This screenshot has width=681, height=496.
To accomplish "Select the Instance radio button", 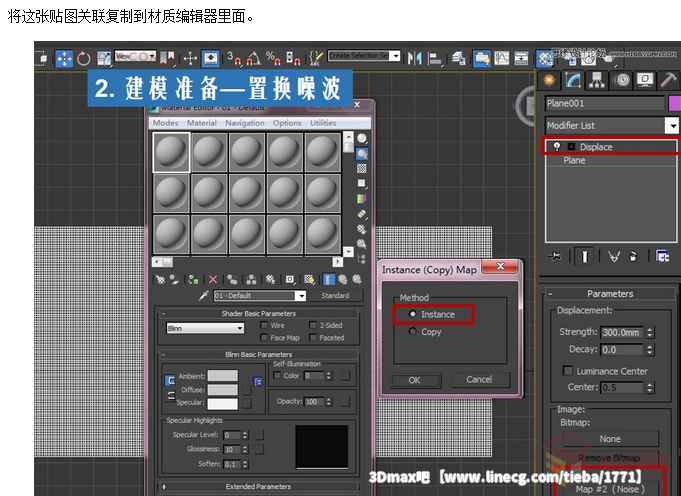I will 413,314.
